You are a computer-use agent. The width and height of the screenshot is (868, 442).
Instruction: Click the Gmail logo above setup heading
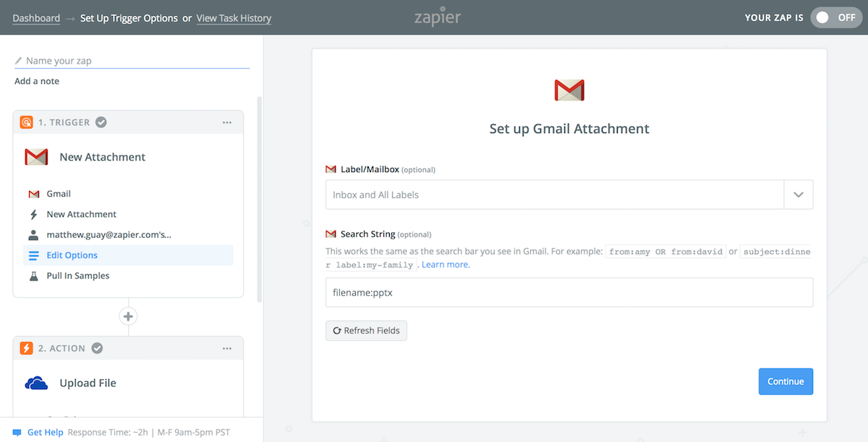tap(569, 90)
